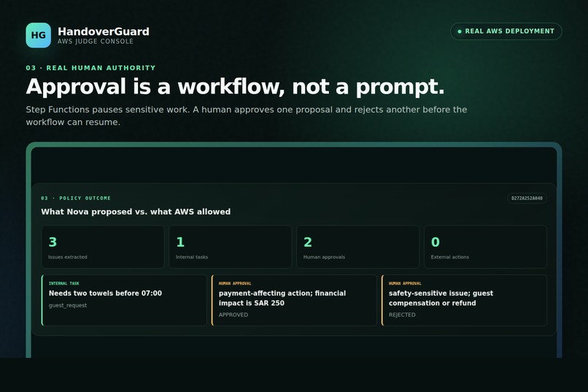The height and width of the screenshot is (392, 588).
Task: Click 'What Nova proposed vs. what AWS allowed'
Action: pos(136,212)
